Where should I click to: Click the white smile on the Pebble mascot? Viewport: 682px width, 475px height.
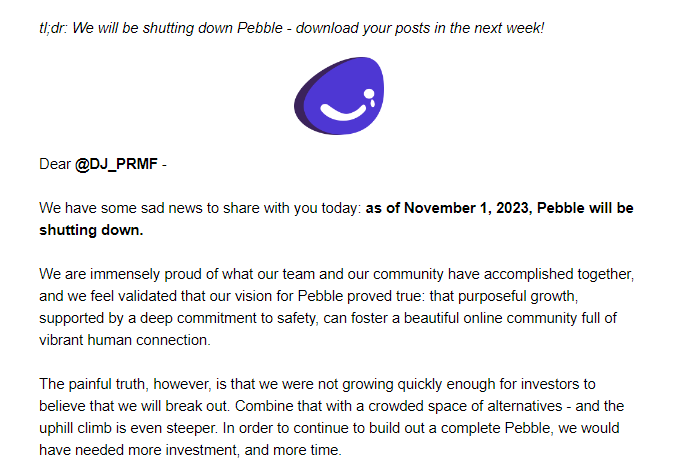click(x=343, y=112)
